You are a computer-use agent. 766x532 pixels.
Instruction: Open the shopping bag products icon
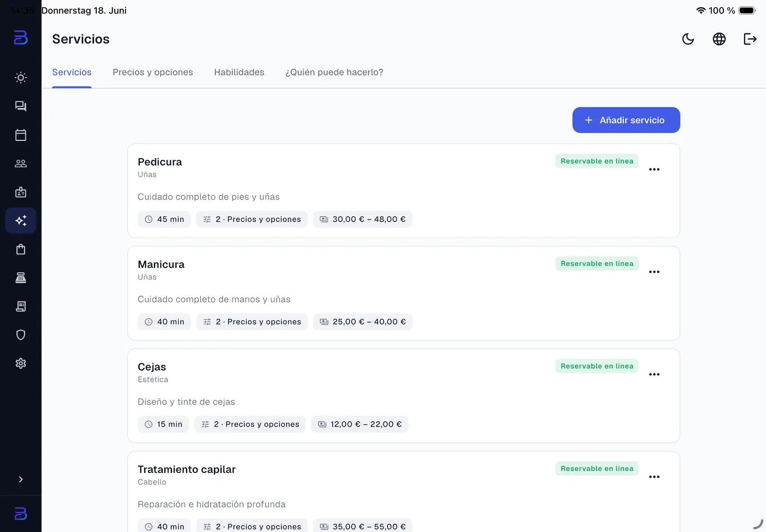pyautogui.click(x=21, y=249)
